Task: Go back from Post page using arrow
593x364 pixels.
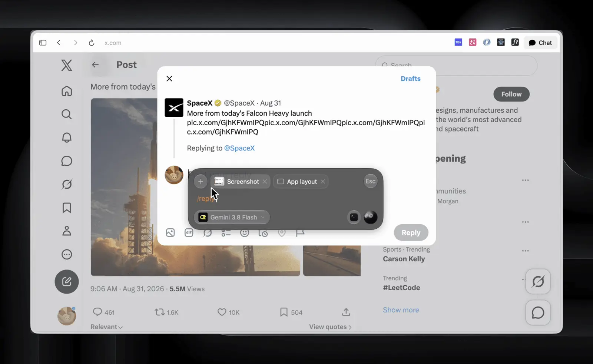Action: 95,65
